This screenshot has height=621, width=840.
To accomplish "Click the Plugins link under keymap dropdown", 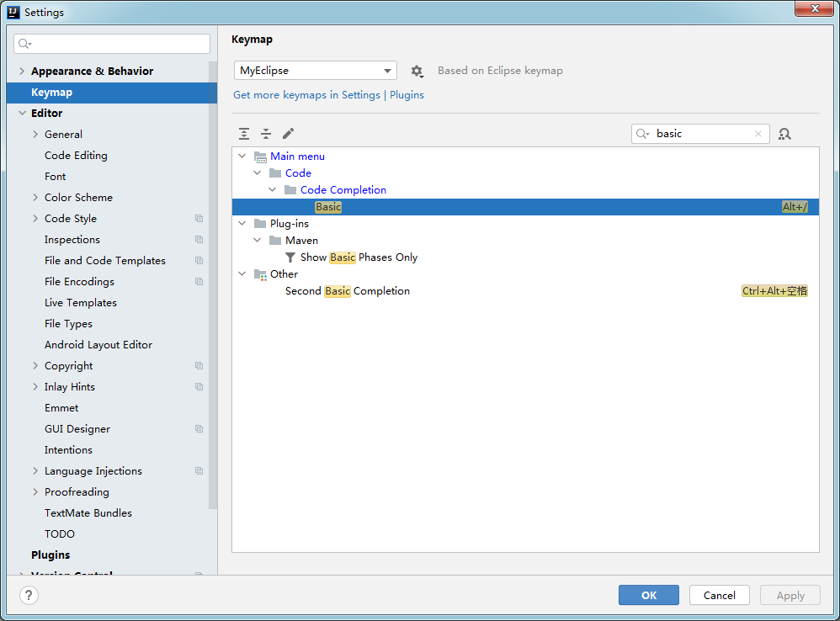I will [407, 95].
